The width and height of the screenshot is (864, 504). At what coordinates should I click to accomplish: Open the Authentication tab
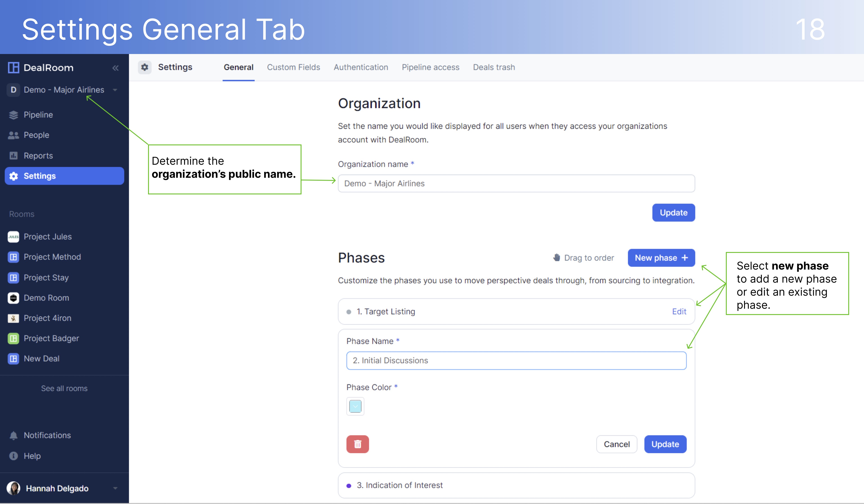(361, 67)
